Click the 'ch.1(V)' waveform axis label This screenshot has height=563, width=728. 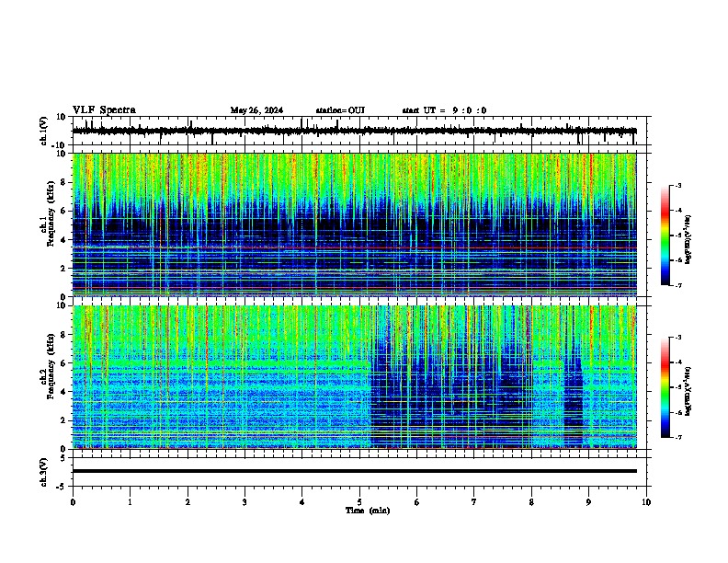[x=44, y=131]
